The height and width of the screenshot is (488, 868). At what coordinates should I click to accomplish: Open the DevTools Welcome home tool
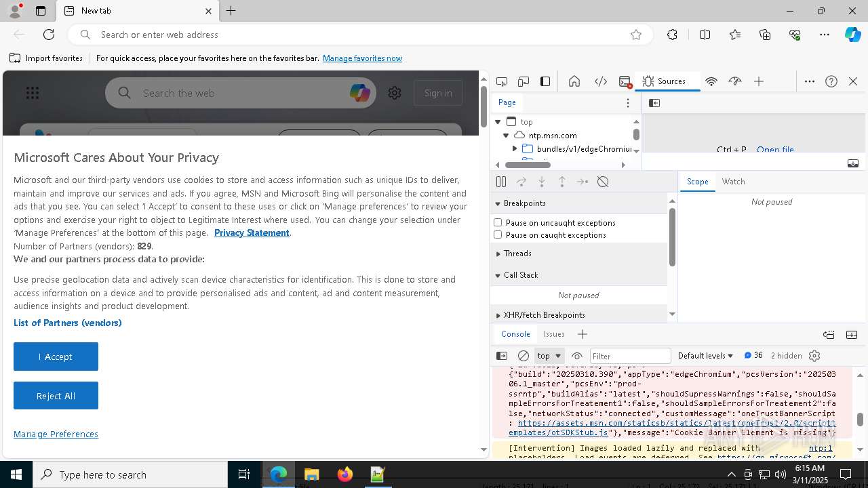[x=574, y=81]
